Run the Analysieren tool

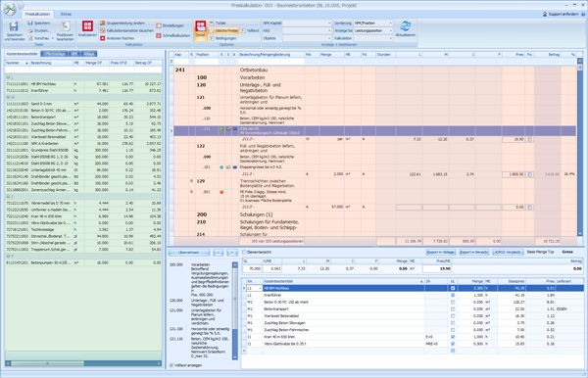87,29
